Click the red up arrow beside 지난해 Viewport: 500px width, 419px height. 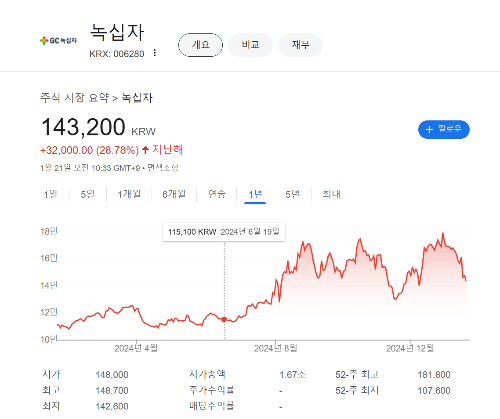pyautogui.click(x=145, y=150)
